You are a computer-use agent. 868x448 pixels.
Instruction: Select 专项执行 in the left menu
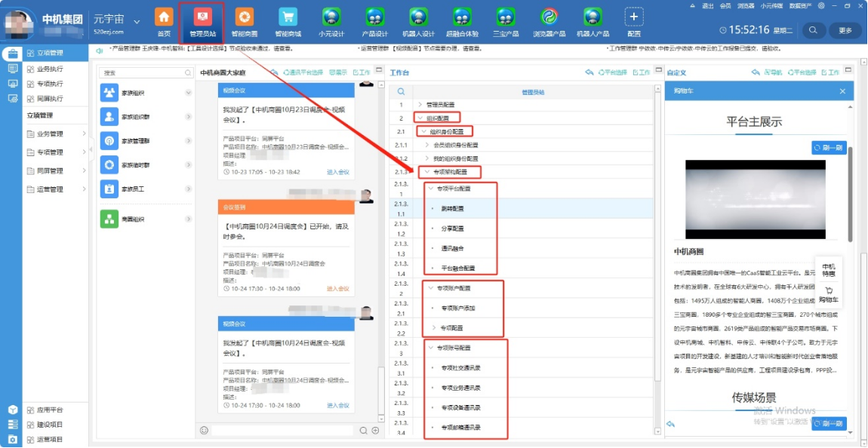(50, 84)
